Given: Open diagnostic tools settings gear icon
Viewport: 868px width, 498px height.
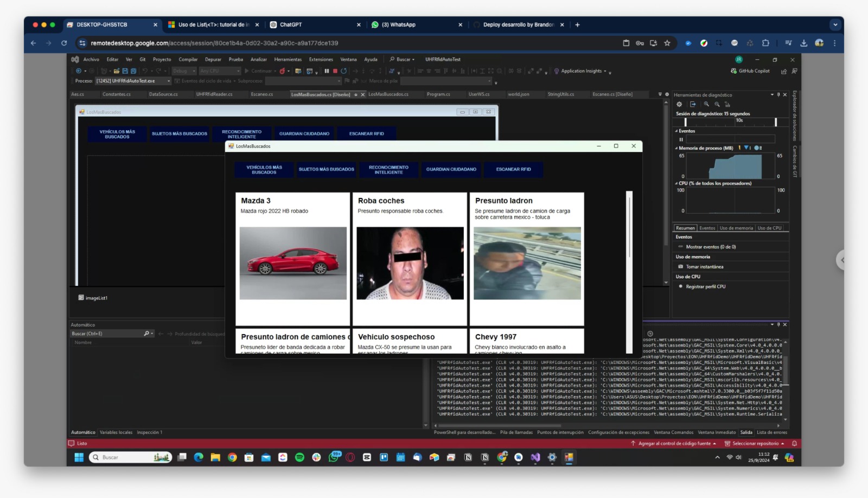Looking at the screenshot, I should tap(679, 104).
